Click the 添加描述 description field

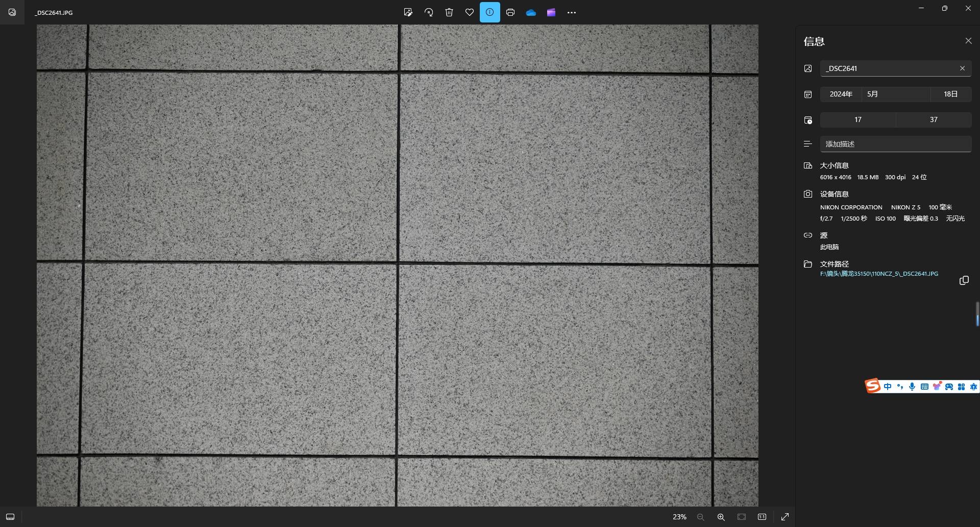[x=895, y=144]
